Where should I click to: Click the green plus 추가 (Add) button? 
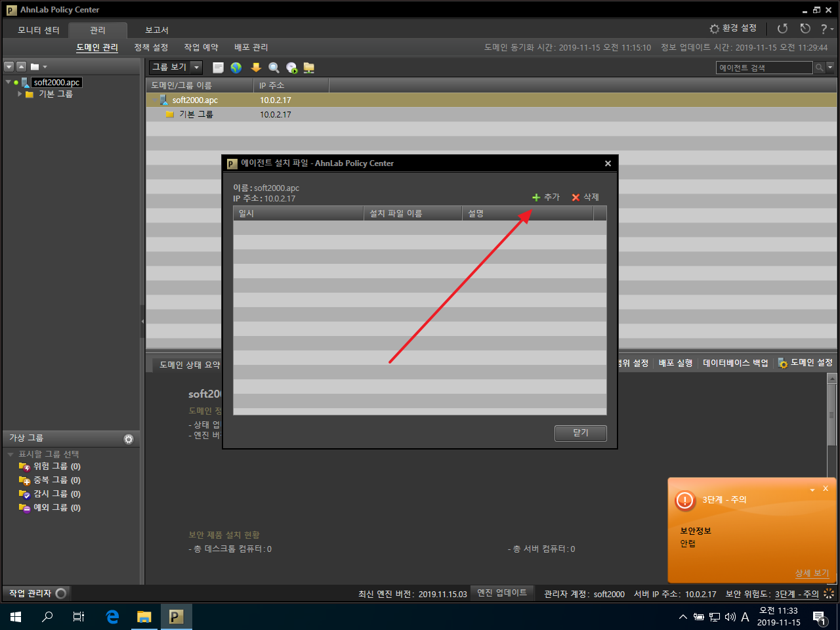point(545,197)
